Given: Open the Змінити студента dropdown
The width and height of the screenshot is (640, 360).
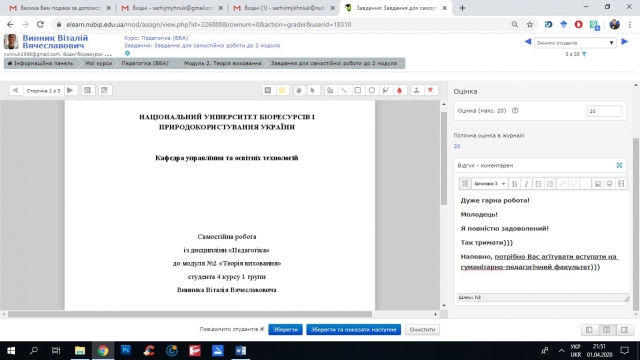Looking at the screenshot, I should pos(575,42).
